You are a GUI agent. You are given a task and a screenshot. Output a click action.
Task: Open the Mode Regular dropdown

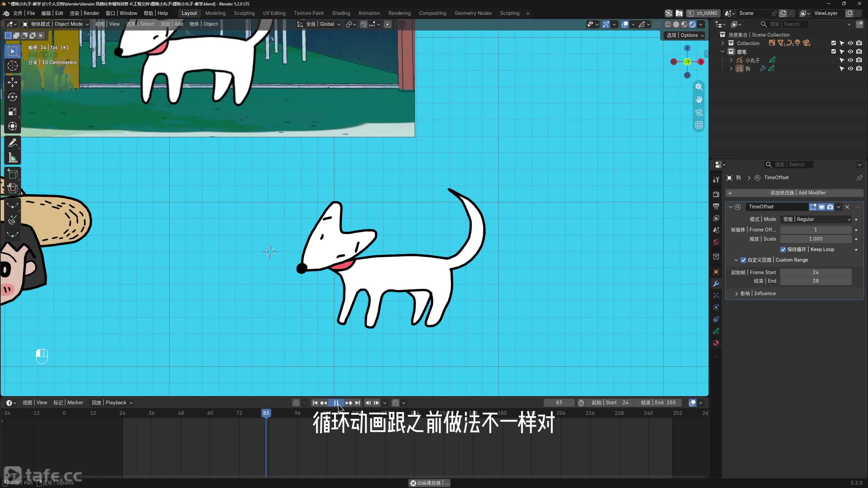[x=816, y=219]
